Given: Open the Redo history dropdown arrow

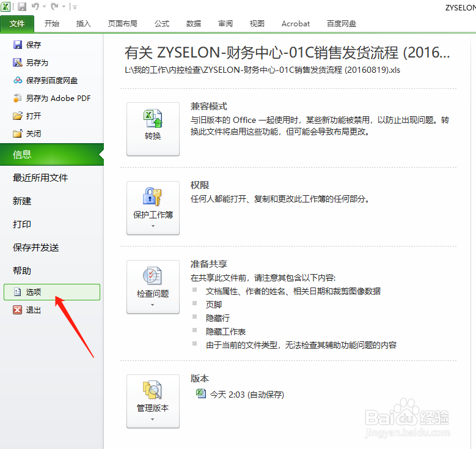Looking at the screenshot, I should click(x=64, y=6).
